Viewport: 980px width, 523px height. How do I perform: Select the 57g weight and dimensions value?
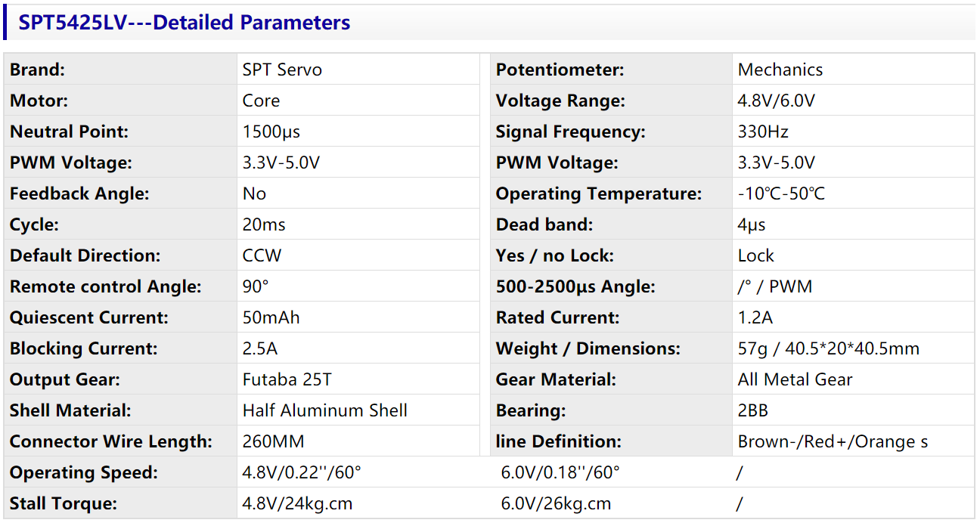(829, 348)
